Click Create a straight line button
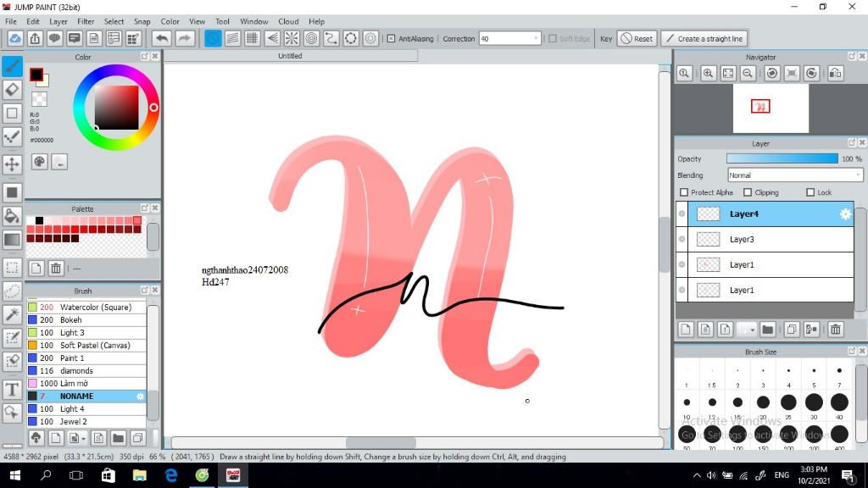 704,39
